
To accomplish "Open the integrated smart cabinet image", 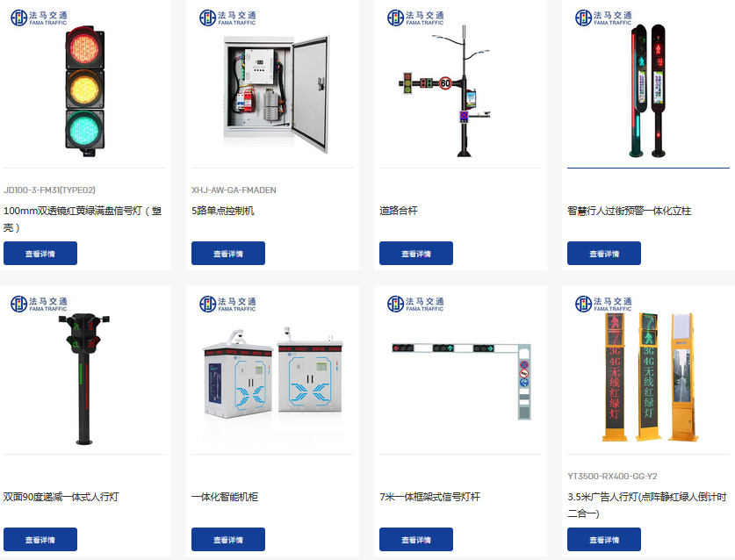I will click(x=272, y=372).
